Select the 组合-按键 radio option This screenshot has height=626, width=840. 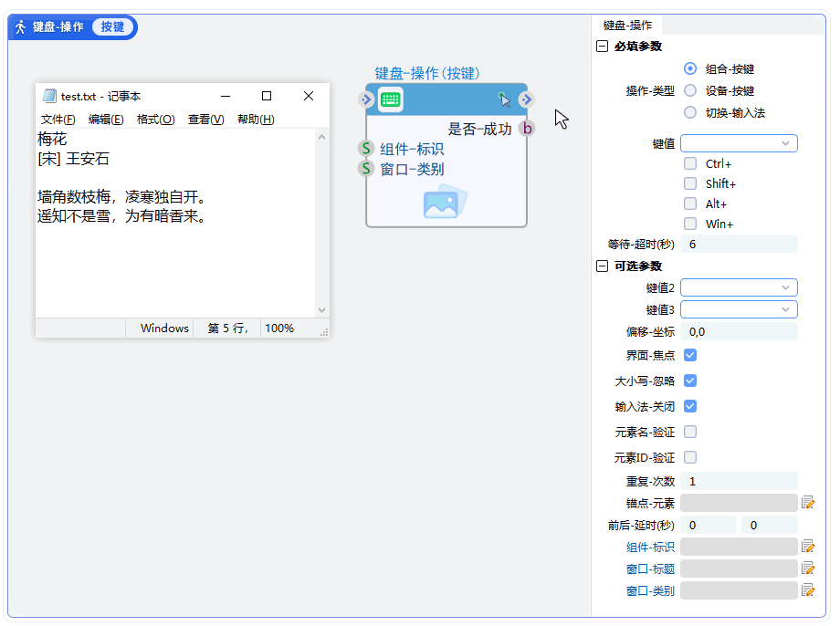point(690,68)
